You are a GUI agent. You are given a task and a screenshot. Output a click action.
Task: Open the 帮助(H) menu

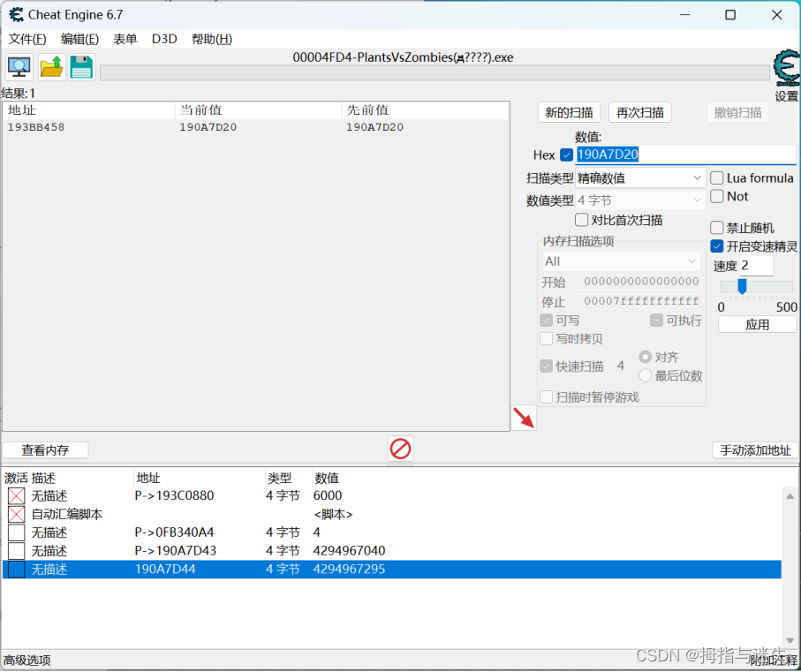pyautogui.click(x=211, y=40)
